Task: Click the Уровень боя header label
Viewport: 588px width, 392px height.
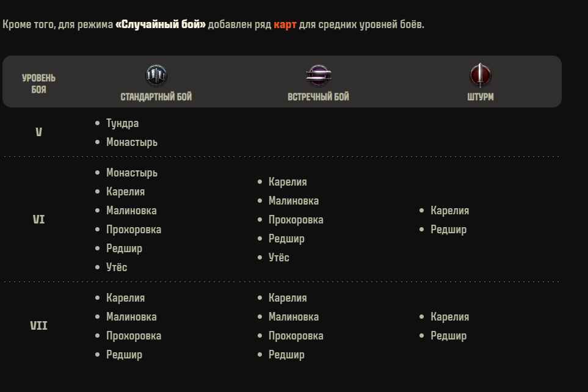Action: coord(38,84)
